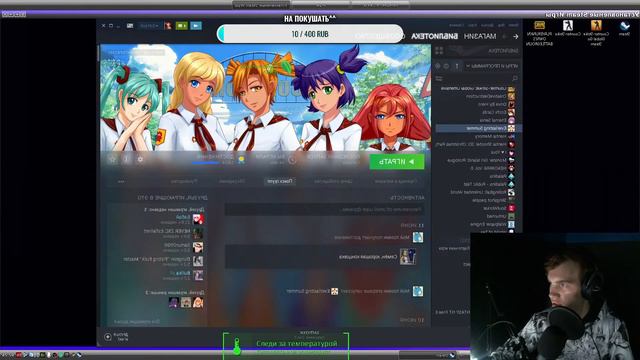
Task: Click the purple avatar under played earlier
Action: [174, 302]
